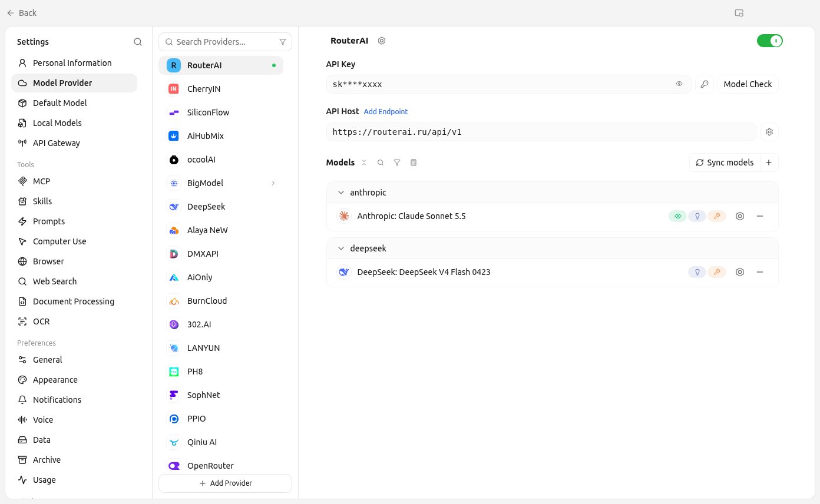Viewport: 820px width, 504px height.
Task: Open Prompts settings
Action: (74, 221)
